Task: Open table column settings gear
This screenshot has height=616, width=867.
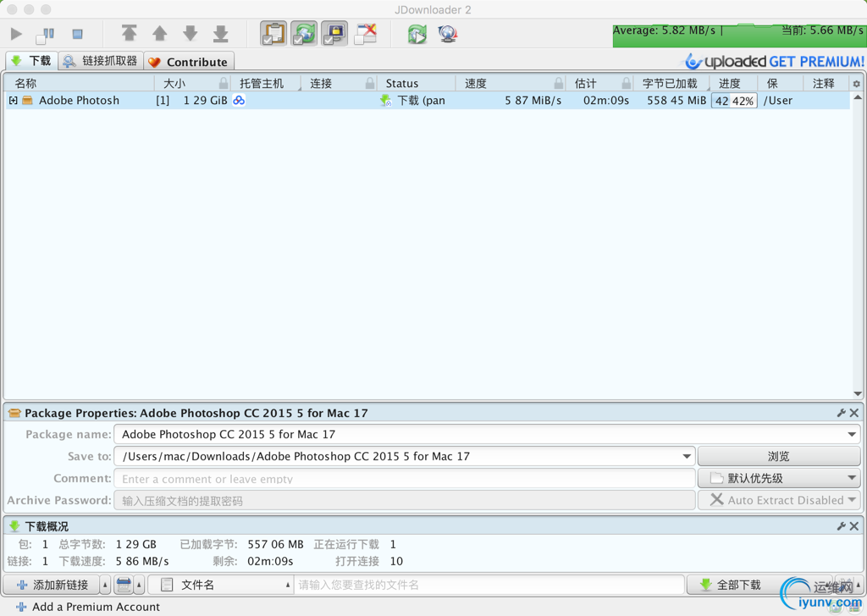Action: tap(857, 84)
